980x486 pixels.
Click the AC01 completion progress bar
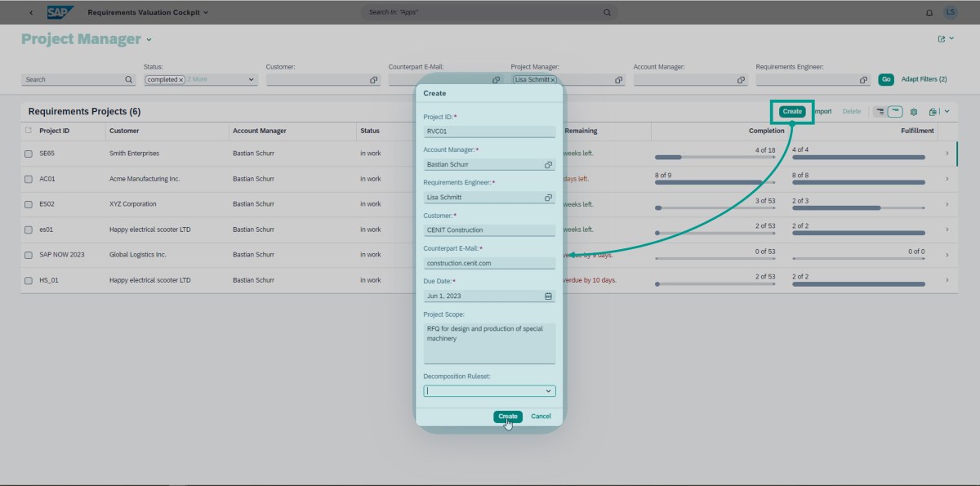(x=715, y=182)
